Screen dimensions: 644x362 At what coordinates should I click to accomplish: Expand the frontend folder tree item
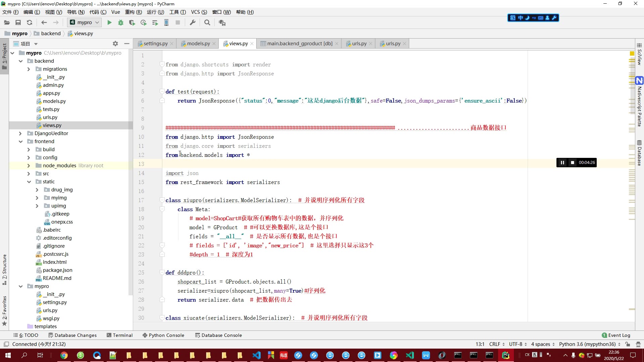(21, 141)
